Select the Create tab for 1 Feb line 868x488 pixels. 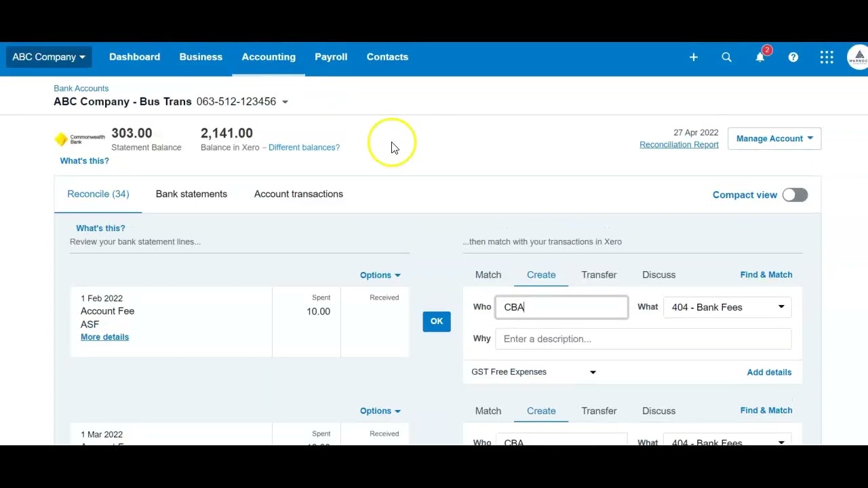[541, 274]
